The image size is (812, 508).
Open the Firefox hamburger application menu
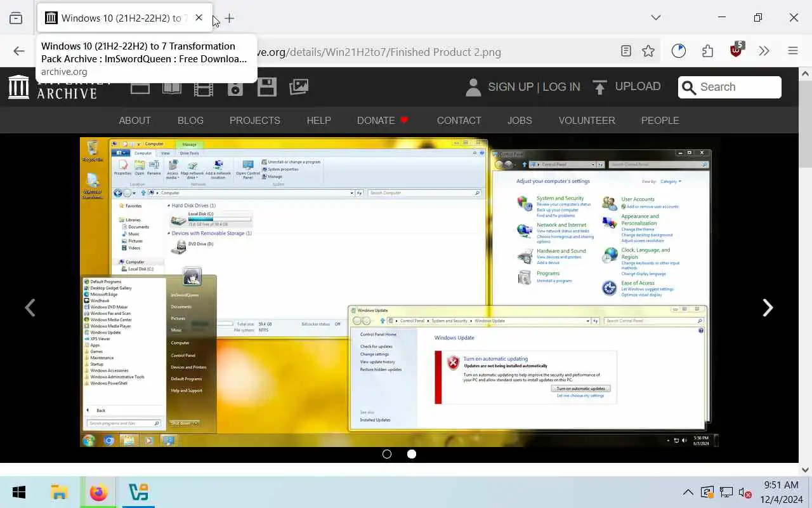792,51
